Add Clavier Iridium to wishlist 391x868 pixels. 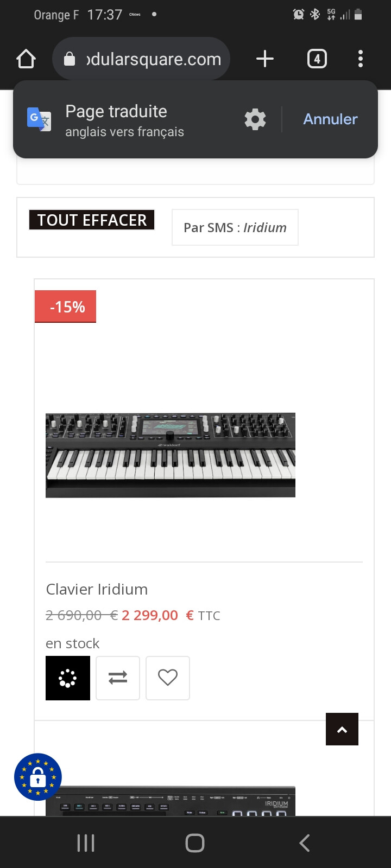click(x=168, y=678)
